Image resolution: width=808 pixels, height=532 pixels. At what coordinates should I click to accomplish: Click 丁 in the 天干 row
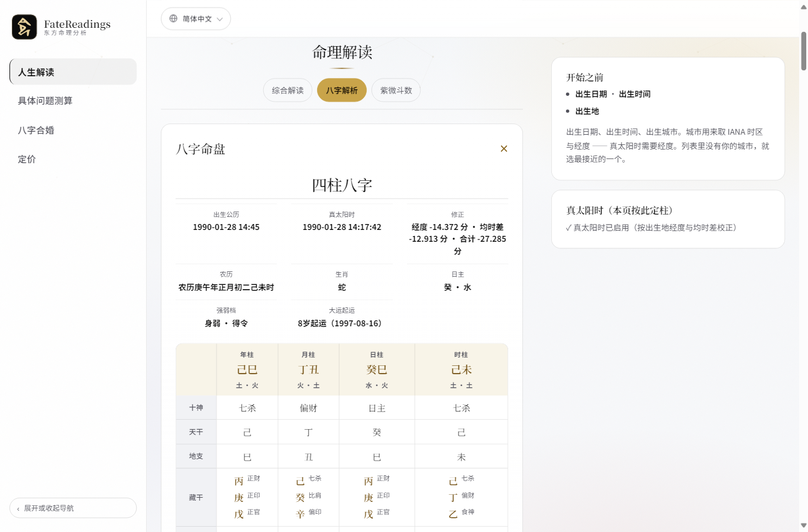pyautogui.click(x=308, y=432)
